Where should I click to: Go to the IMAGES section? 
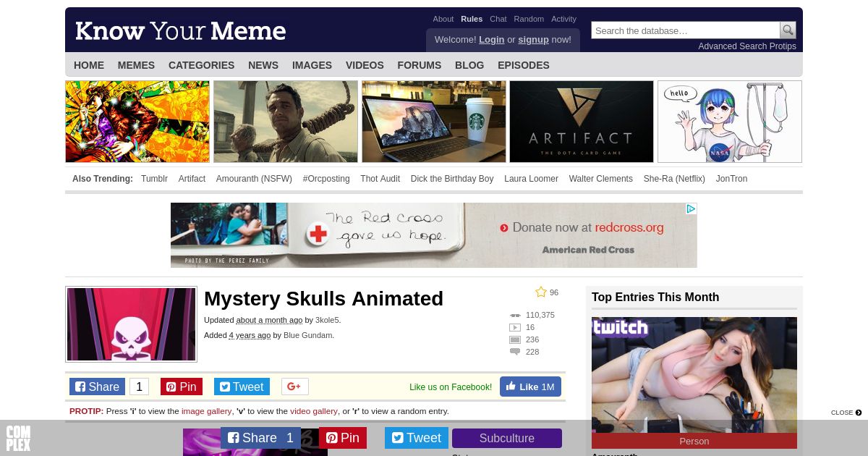point(312,65)
